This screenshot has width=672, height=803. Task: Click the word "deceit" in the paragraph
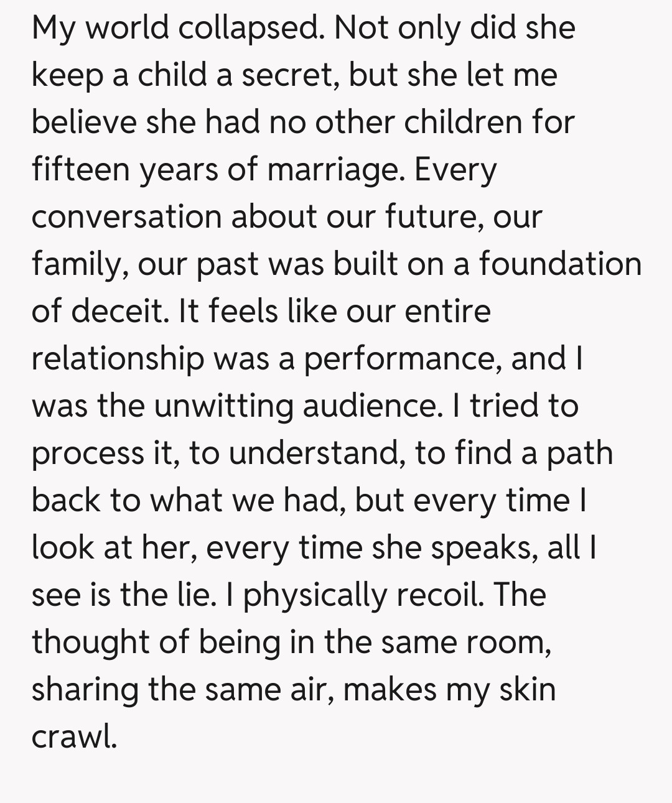point(119,311)
